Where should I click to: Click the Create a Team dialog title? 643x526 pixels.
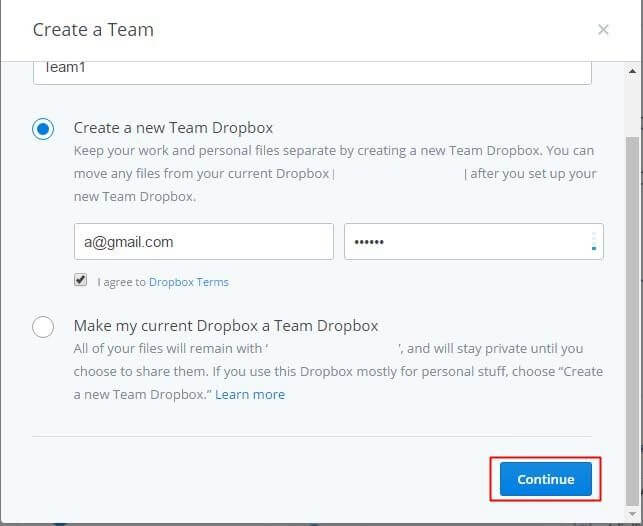(93, 30)
